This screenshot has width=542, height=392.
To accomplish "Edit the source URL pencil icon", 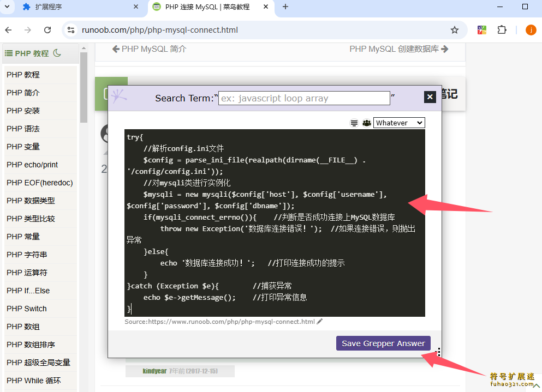I will [320, 322].
